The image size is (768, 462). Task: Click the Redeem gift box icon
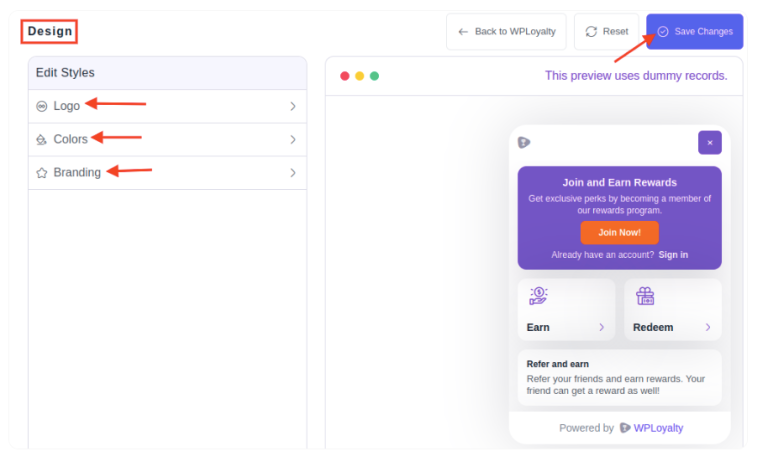coord(645,296)
